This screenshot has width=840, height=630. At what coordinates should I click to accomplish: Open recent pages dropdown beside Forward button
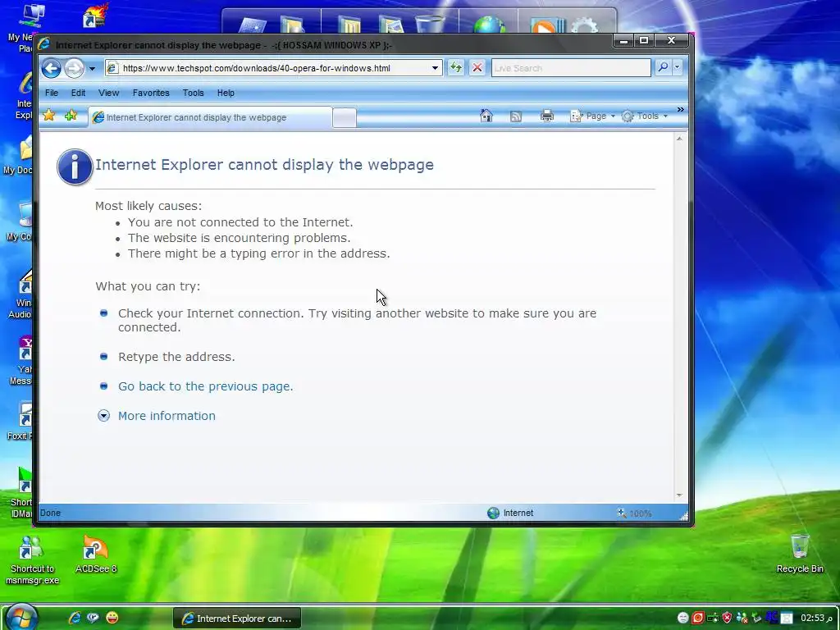(92, 69)
